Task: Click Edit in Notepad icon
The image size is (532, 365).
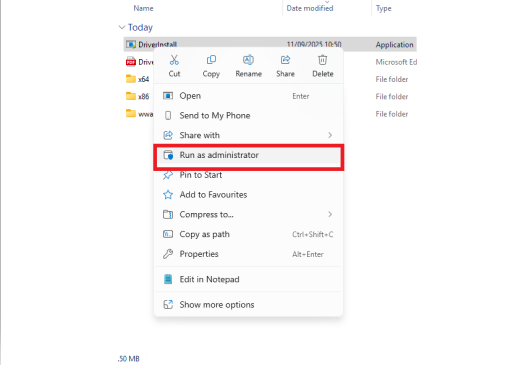Action: [168, 279]
